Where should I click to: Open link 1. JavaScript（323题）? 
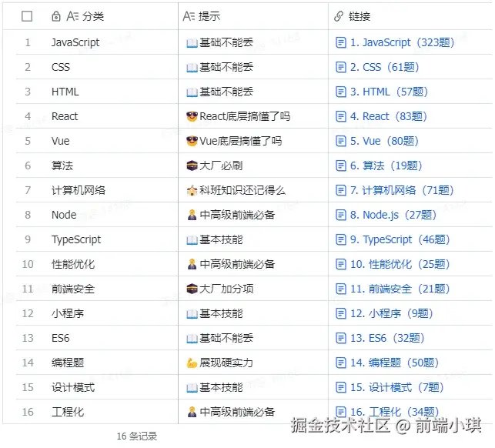[402, 42]
